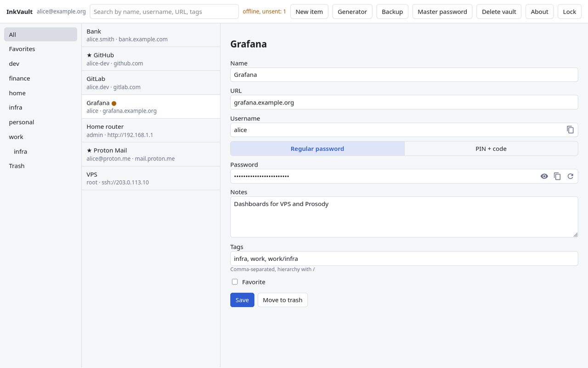Click the URL field with grafana.example.org
Screen dimensions: 588x368
pos(404,102)
